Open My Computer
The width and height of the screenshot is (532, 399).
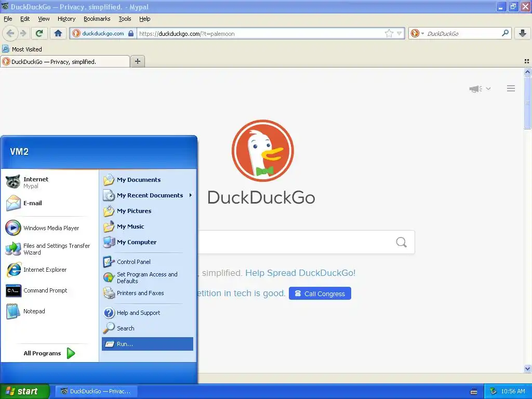tap(148, 242)
